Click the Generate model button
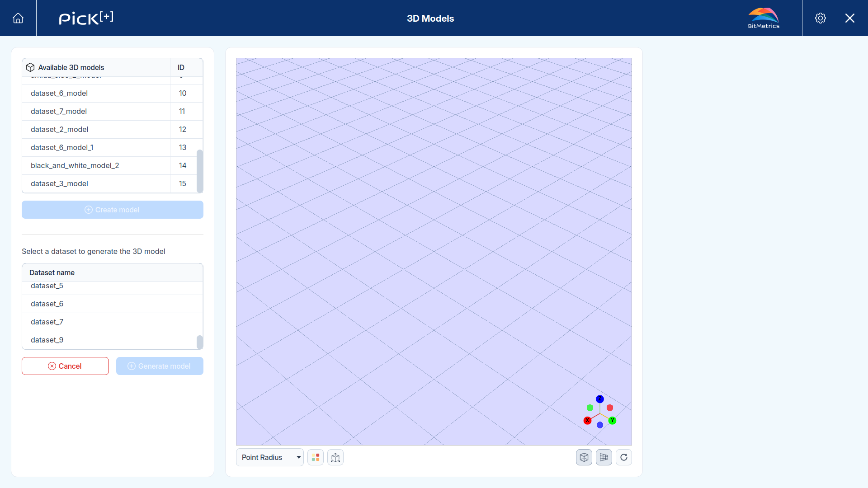The height and width of the screenshot is (488, 868). 160,366
